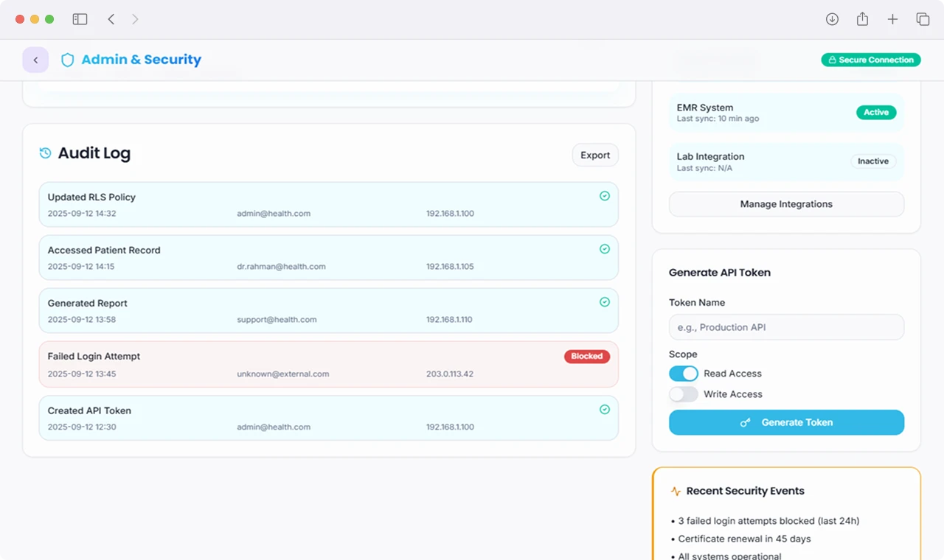Click the back chevron button beside Admin & Security
The image size is (944, 560).
(35, 60)
